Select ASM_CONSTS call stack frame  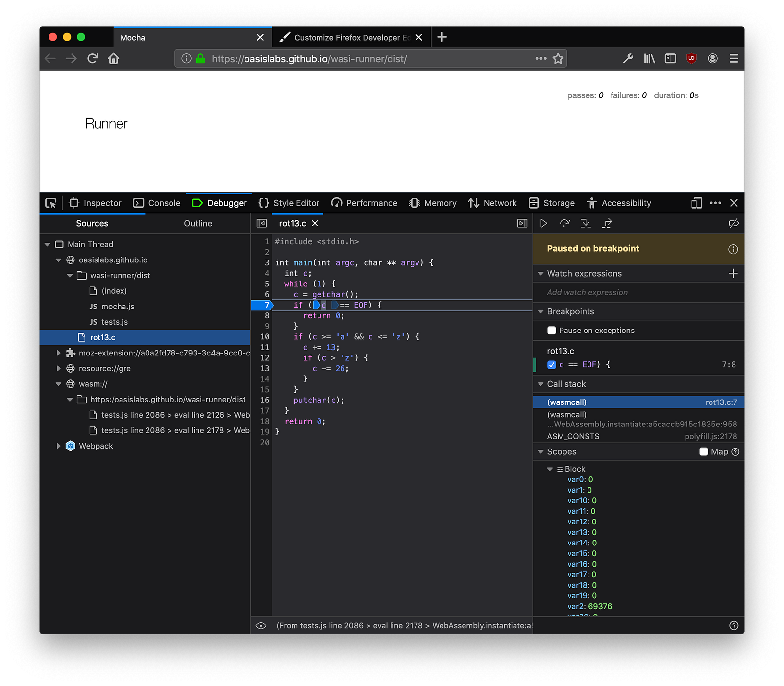coord(638,436)
